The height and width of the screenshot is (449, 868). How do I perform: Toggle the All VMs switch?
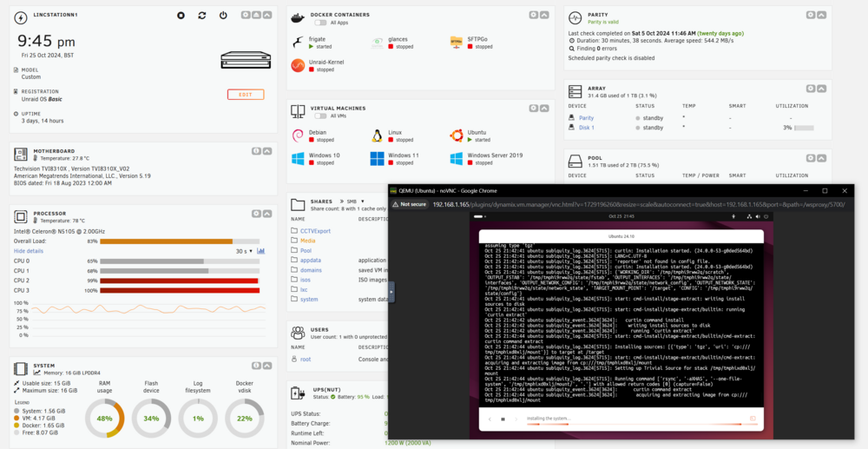320,116
